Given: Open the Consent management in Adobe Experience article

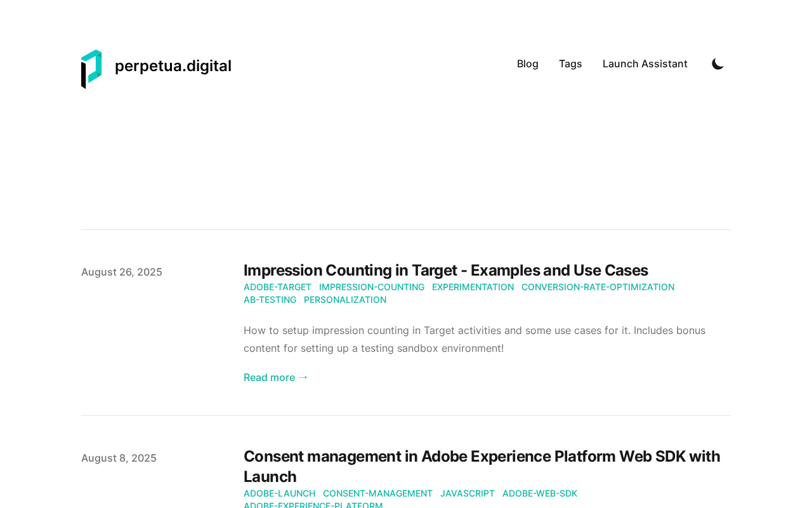Looking at the screenshot, I should pos(482,467).
